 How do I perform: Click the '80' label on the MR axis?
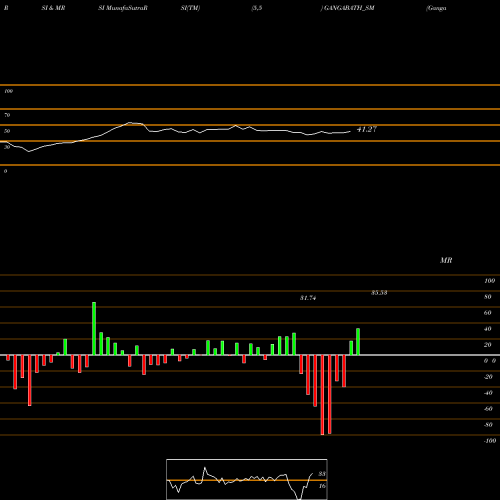[x=488, y=297]
